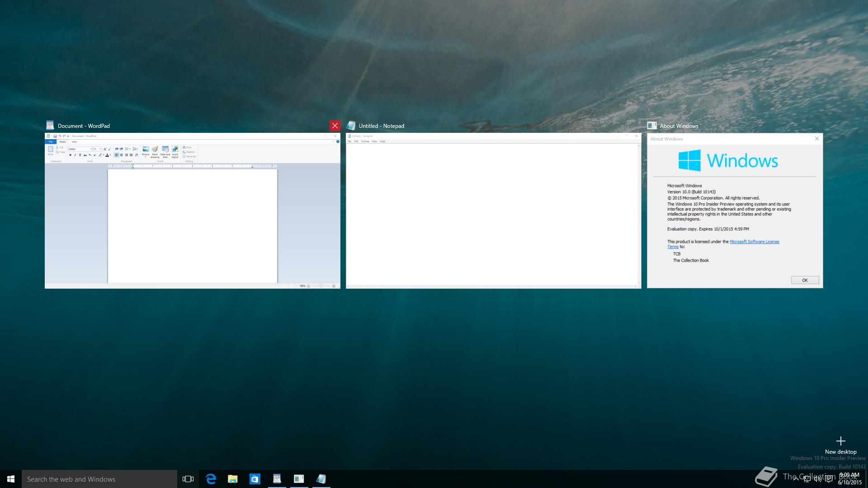Click the WordPad Home tab in preview
Image resolution: width=868 pixels, height=488 pixels.
point(62,142)
